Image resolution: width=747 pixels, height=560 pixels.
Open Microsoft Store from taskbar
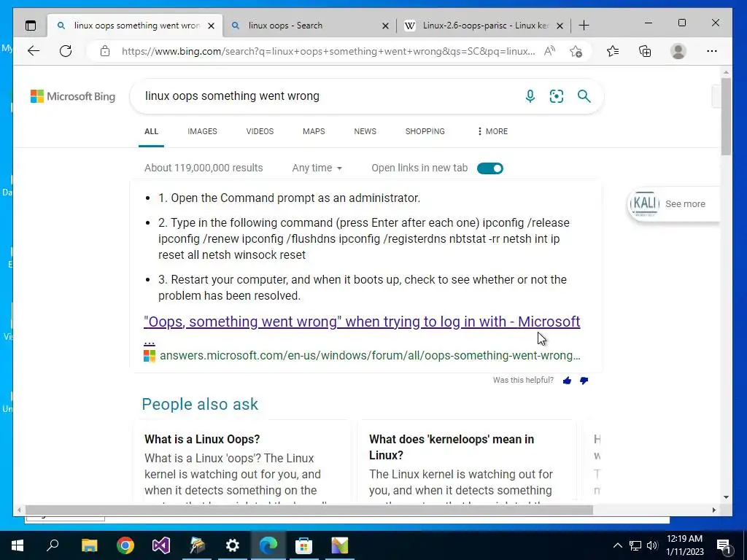[303, 545]
